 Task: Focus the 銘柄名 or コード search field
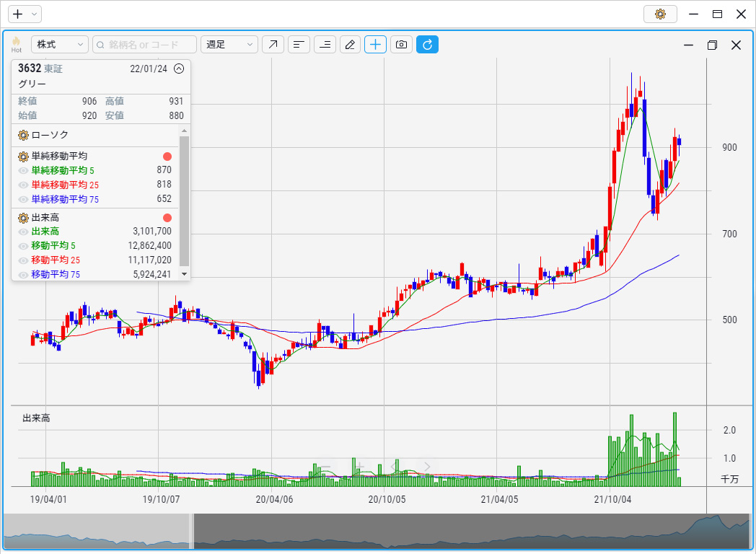[x=145, y=44]
